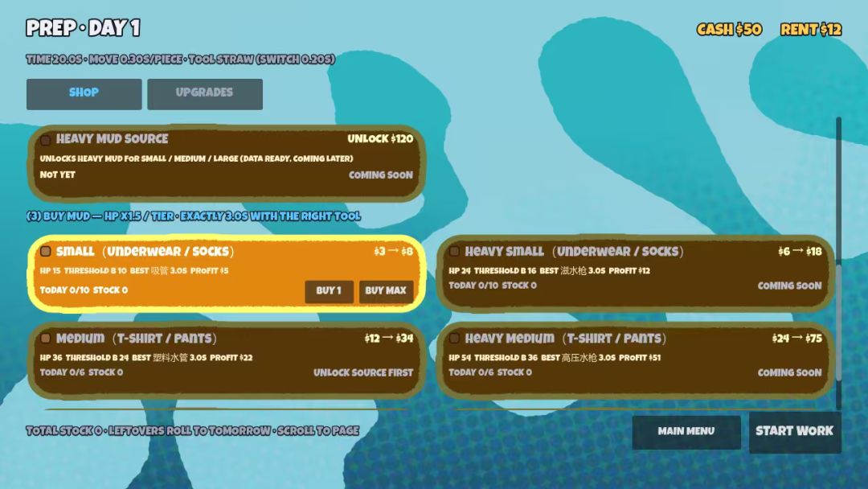Return to the Main Menu
This screenshot has width=868, height=489.
686,432
